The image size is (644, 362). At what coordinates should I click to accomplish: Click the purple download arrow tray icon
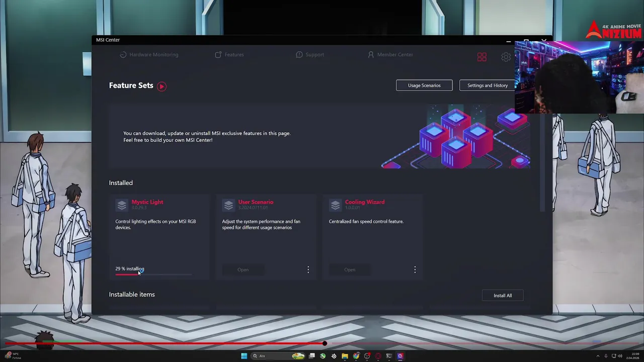click(x=606, y=356)
